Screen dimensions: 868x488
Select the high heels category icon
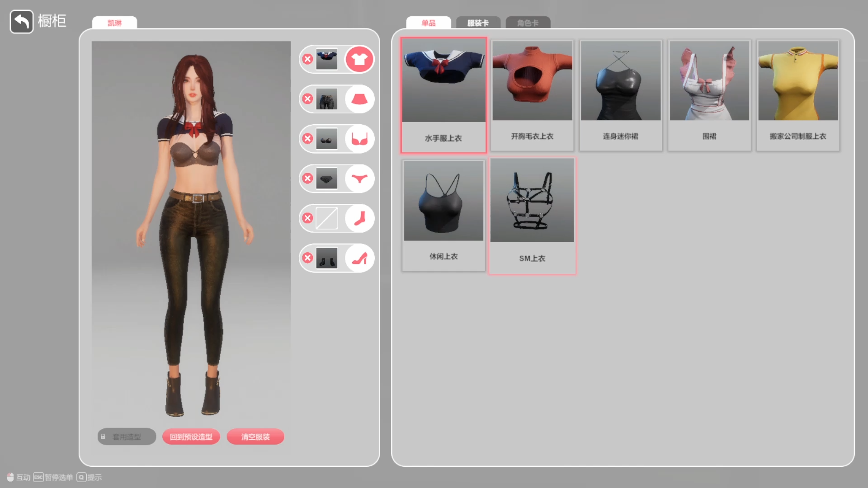pos(359,258)
